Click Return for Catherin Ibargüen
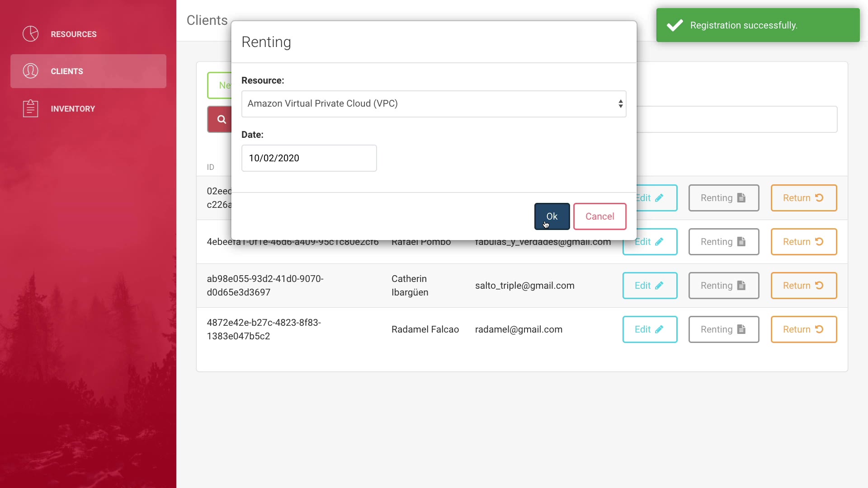This screenshot has height=488, width=868. 803,286
